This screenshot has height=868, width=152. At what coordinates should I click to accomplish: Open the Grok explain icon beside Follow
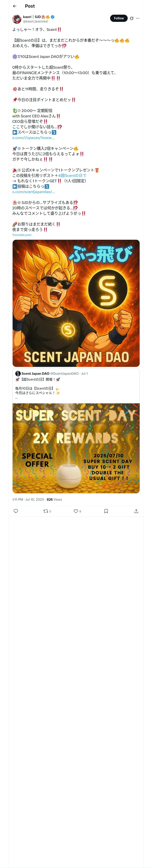(x=132, y=18)
